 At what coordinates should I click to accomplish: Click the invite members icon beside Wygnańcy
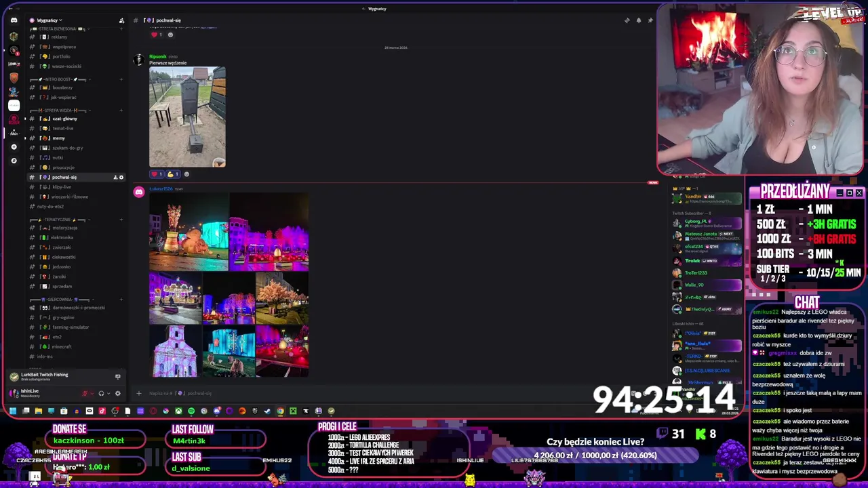(121, 20)
